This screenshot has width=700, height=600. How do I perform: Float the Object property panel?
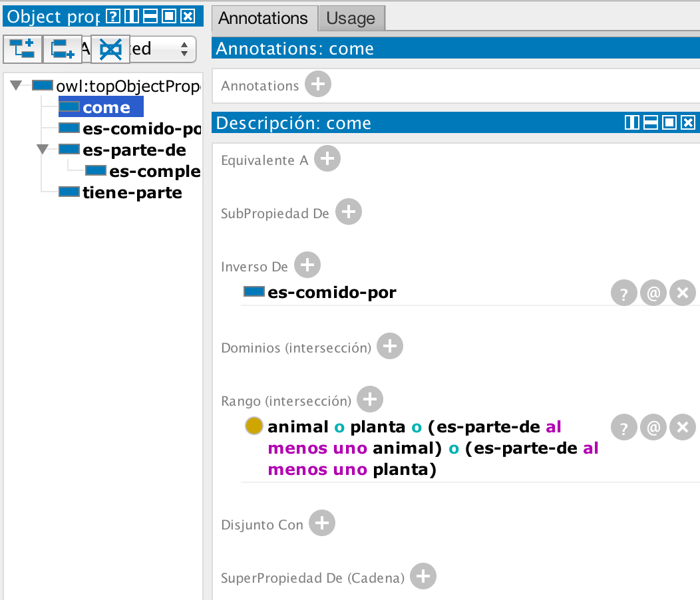[169, 17]
